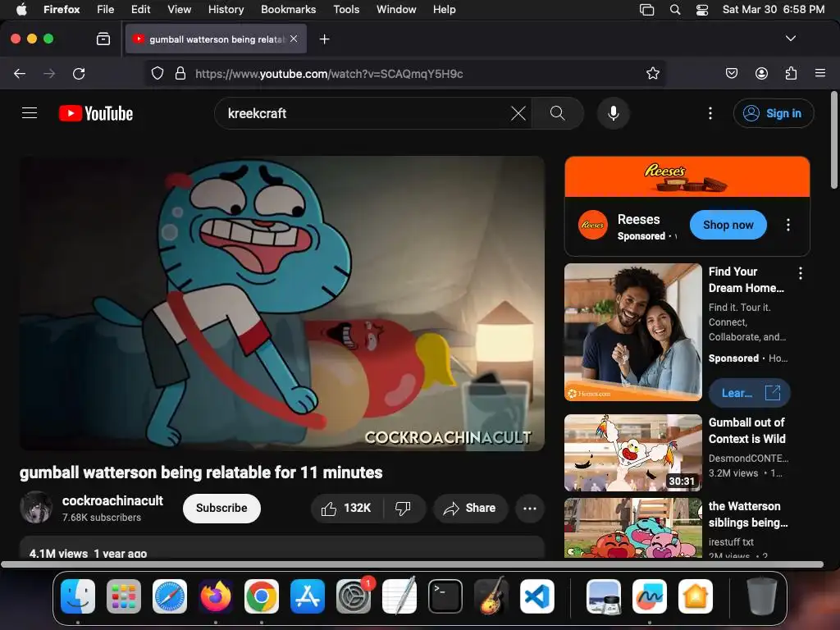
Task: Open cockroachinacult channel avatar
Action: pos(36,507)
